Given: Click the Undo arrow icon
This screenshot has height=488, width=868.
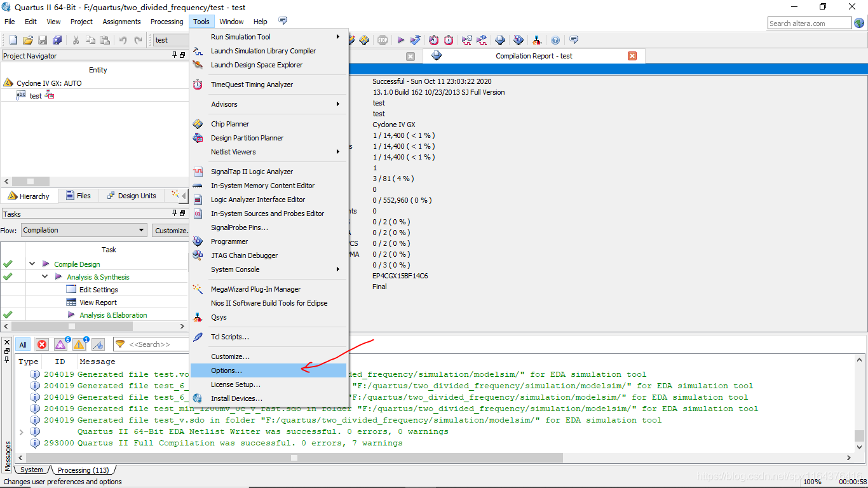Looking at the screenshot, I should click(x=123, y=40).
